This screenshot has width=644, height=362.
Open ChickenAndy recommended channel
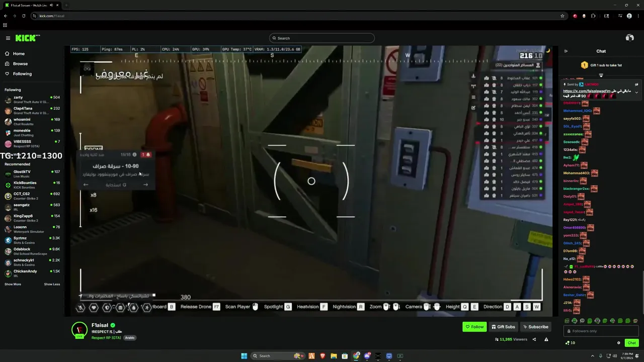[x=32, y=274]
